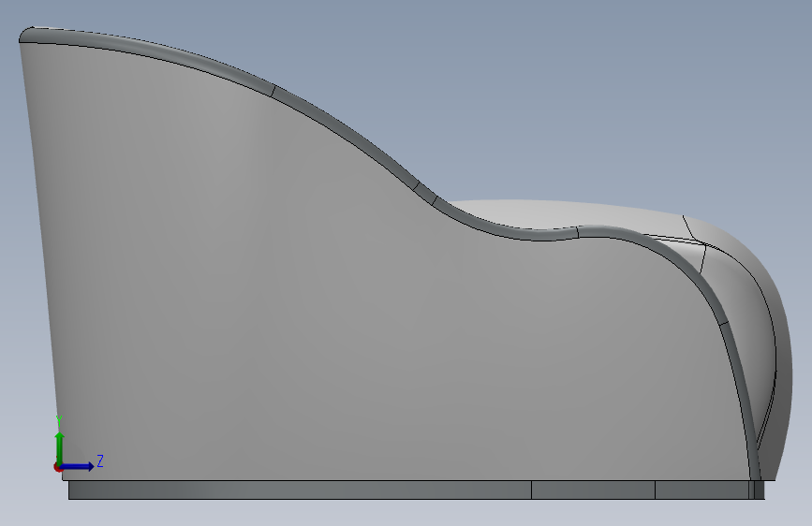Select the light seat cushion top surface
Image resolution: width=812 pixels, height=526 pixels.
(x=569, y=215)
